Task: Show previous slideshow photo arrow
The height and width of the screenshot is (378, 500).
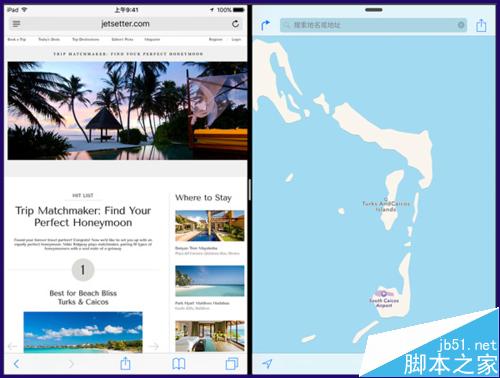Action: click(x=12, y=346)
